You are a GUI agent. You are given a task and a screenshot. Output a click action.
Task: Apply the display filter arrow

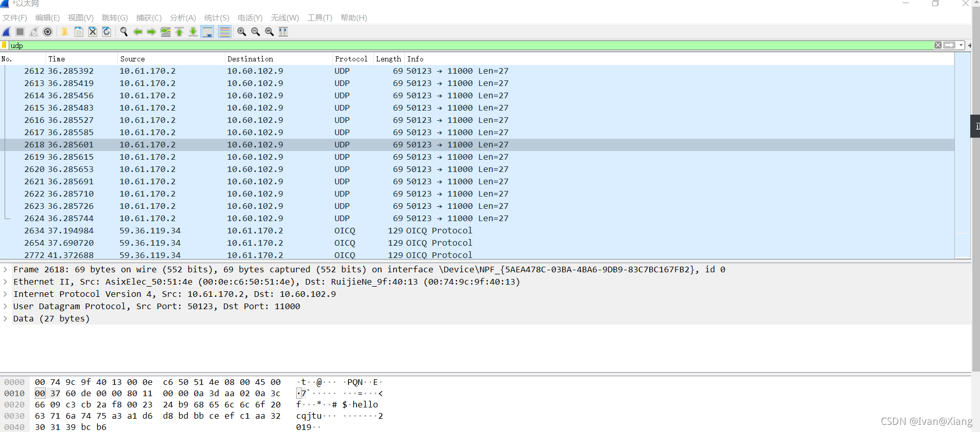point(949,46)
